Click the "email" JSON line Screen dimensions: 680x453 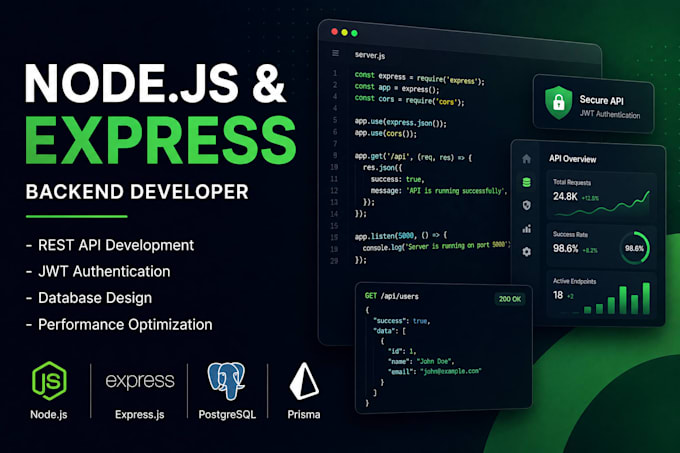[x=435, y=371]
